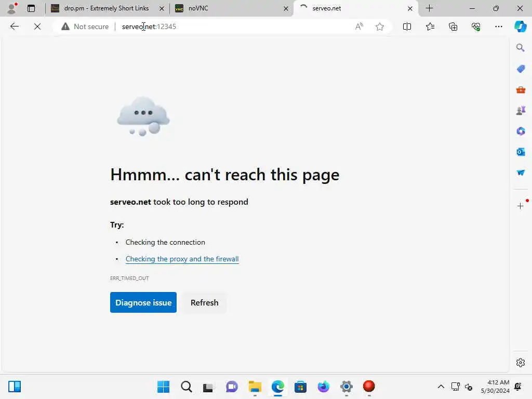Image resolution: width=532 pixels, height=399 pixels.
Task: Open Copilot in the Edge sidebar
Action: (x=520, y=26)
